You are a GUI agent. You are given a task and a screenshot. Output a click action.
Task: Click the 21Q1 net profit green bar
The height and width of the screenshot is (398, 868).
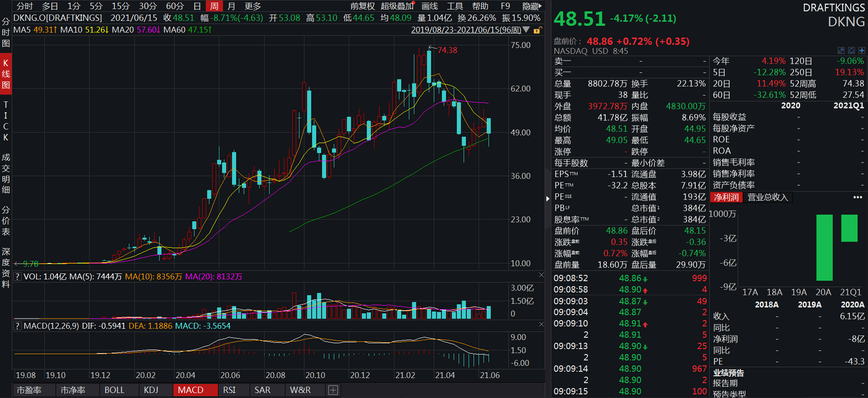(x=849, y=228)
